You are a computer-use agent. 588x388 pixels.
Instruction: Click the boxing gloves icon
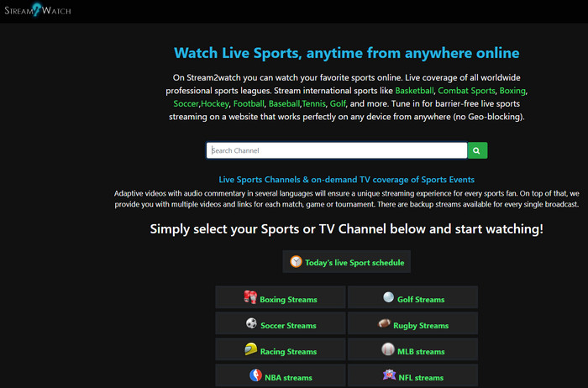tap(250, 297)
